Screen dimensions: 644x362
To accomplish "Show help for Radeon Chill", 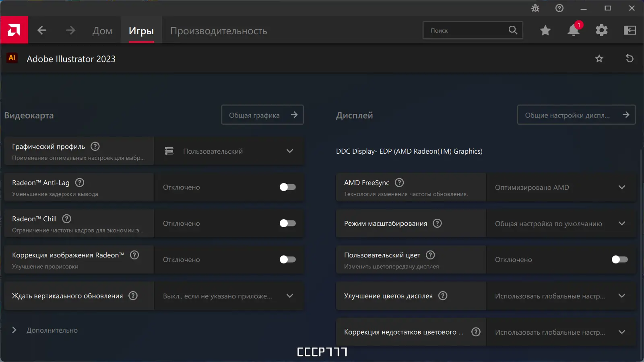I will click(67, 219).
